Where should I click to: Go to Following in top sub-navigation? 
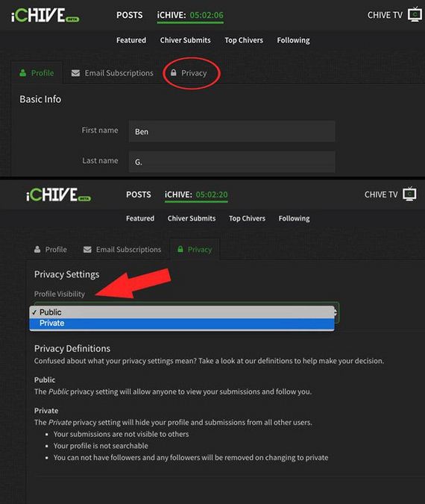tap(294, 40)
